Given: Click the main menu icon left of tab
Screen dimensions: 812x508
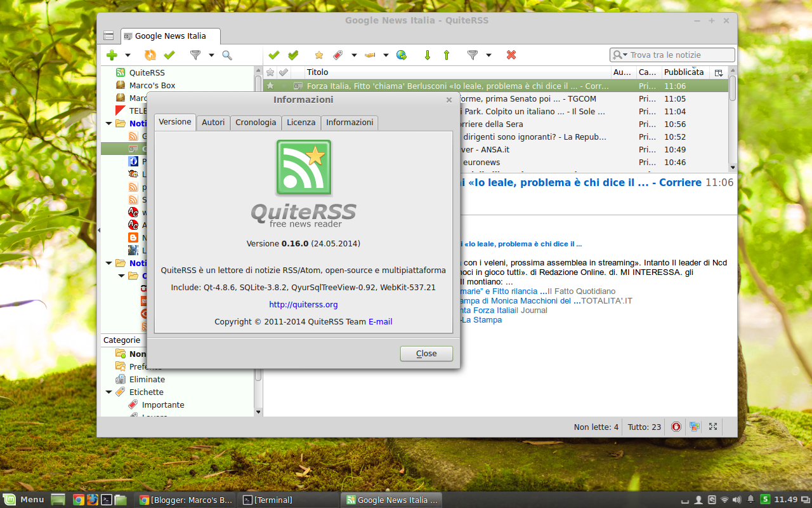Looking at the screenshot, I should (x=108, y=36).
